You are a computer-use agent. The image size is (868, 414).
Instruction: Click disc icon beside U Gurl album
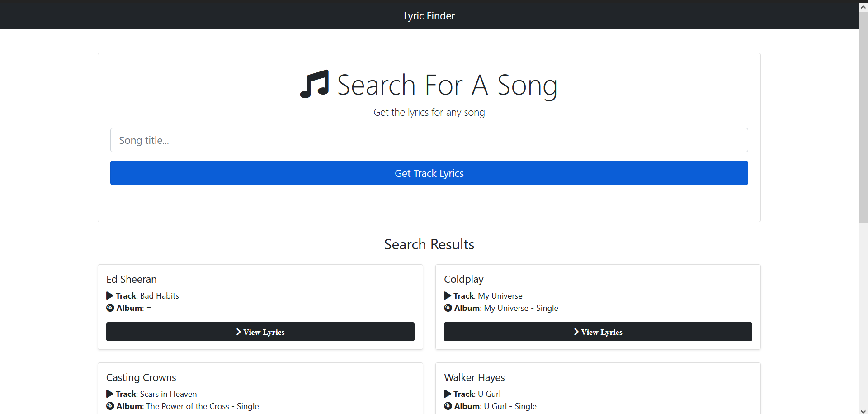coord(448,406)
